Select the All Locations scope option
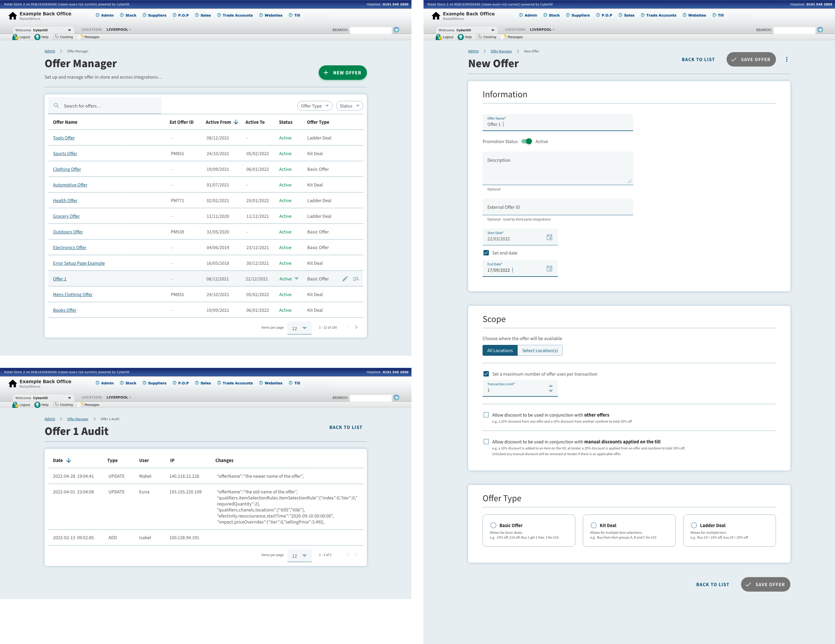The width and height of the screenshot is (835, 644). 500,350
